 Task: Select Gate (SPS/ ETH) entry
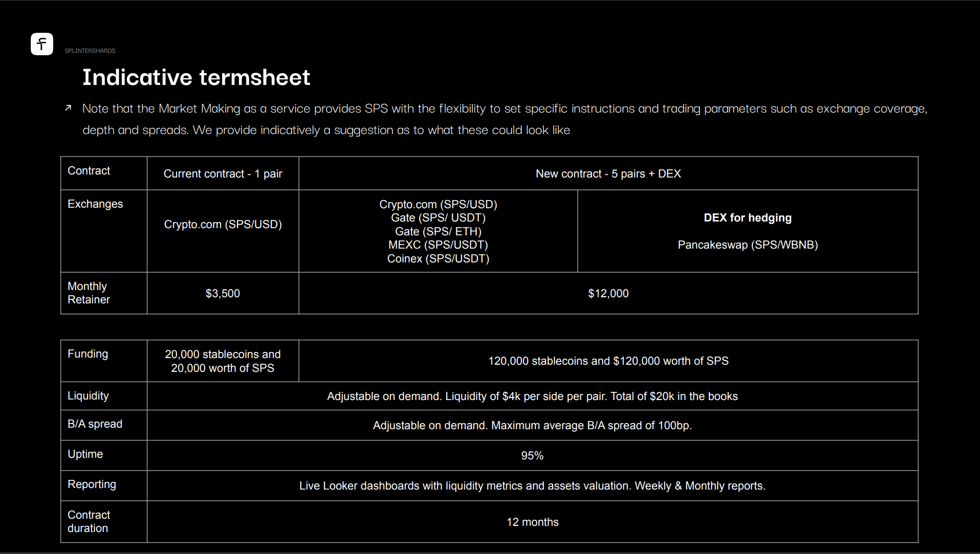click(439, 232)
